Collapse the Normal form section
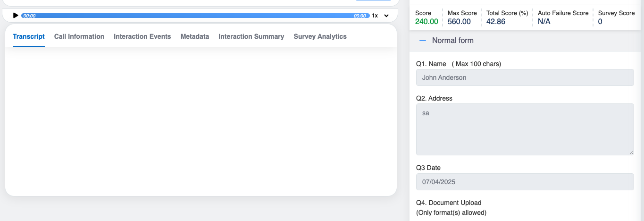This screenshot has width=644, height=221. [423, 41]
